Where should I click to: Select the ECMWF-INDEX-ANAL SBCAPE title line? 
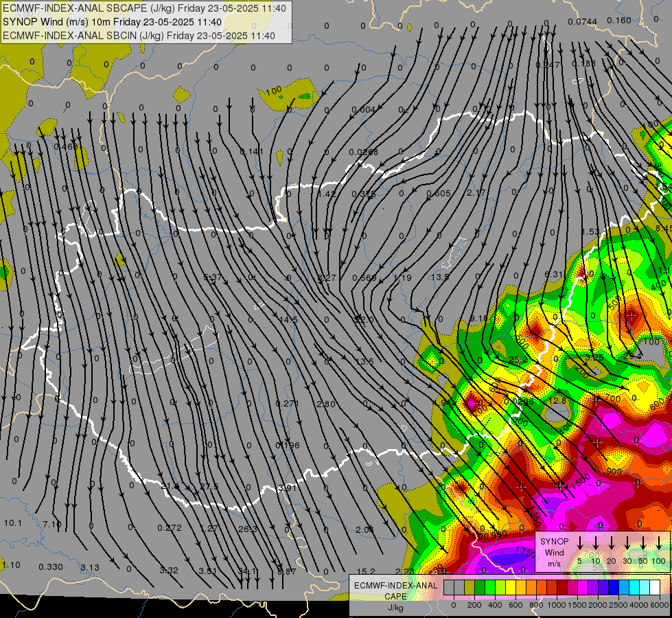144,8
